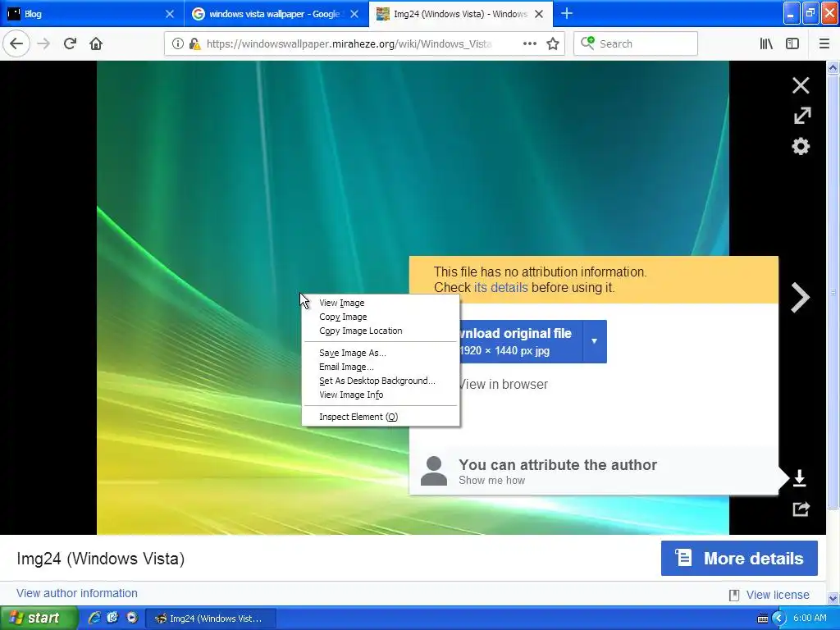
Task: Go to next image with right chevron
Action: [x=801, y=297]
